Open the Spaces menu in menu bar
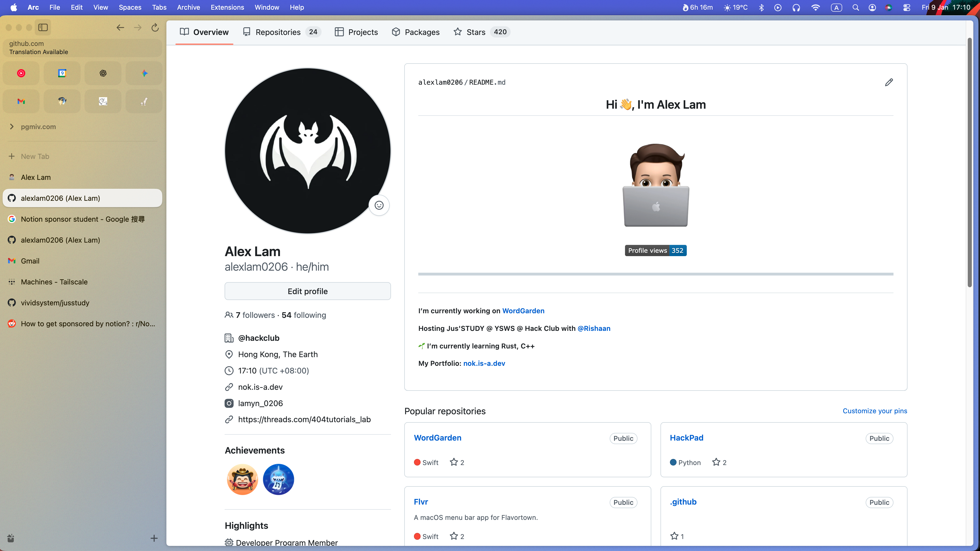Viewport: 980px width, 551px height. click(130, 7)
